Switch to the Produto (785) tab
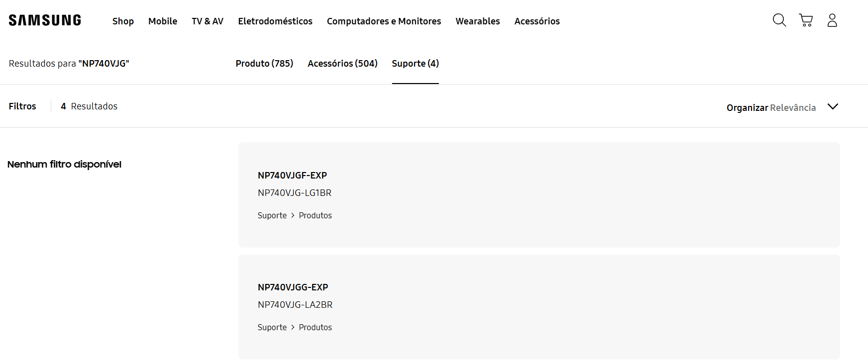The width and height of the screenshot is (868, 360). 264,64
